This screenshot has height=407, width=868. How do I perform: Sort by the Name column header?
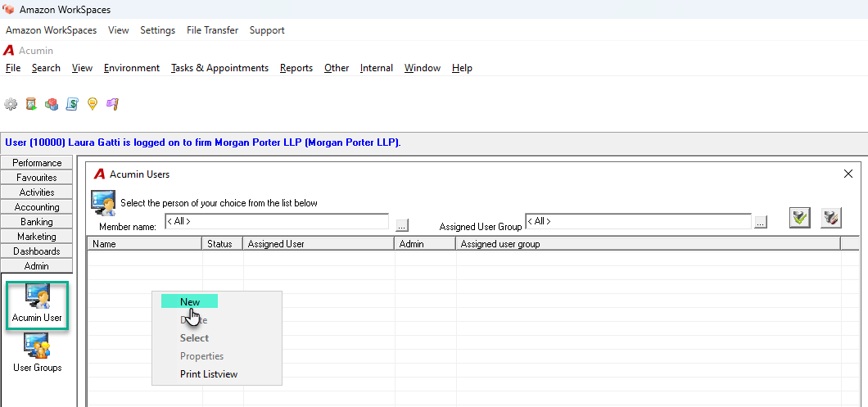[x=144, y=244]
